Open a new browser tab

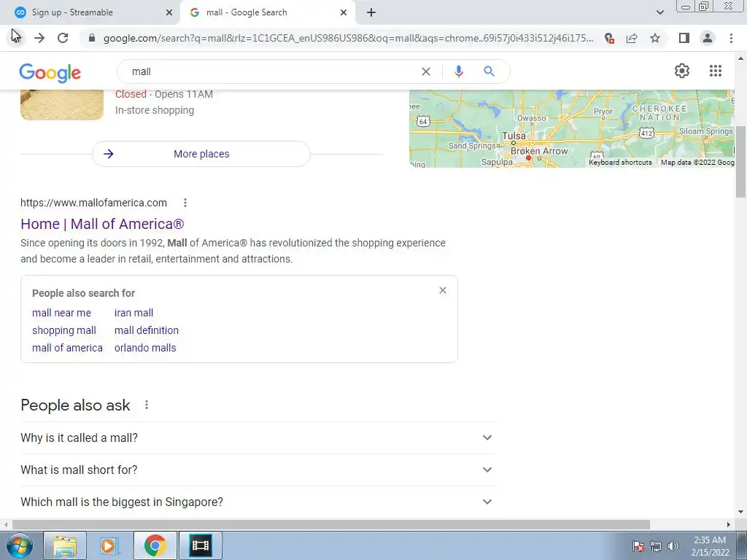tap(371, 12)
